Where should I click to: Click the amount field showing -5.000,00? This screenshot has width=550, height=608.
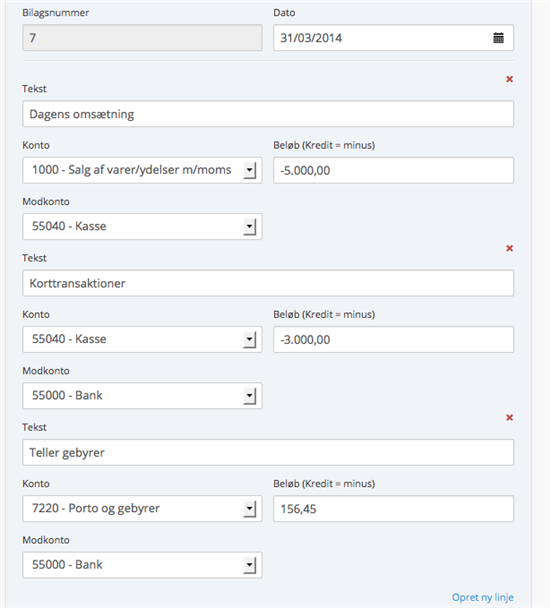point(393,170)
